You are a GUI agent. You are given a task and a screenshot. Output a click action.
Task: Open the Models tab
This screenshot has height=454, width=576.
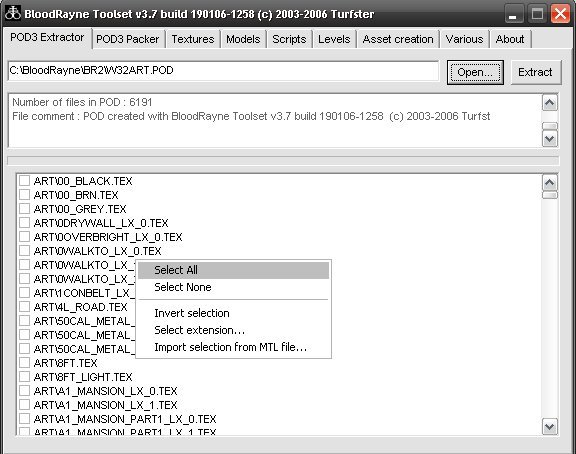click(243, 39)
